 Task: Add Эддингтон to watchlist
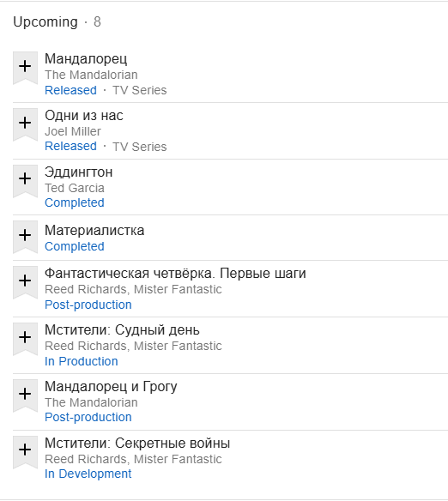coord(25,180)
